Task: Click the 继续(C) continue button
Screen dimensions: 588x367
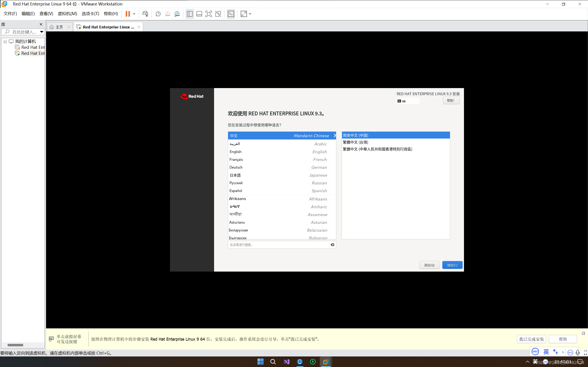Action: pos(452,265)
